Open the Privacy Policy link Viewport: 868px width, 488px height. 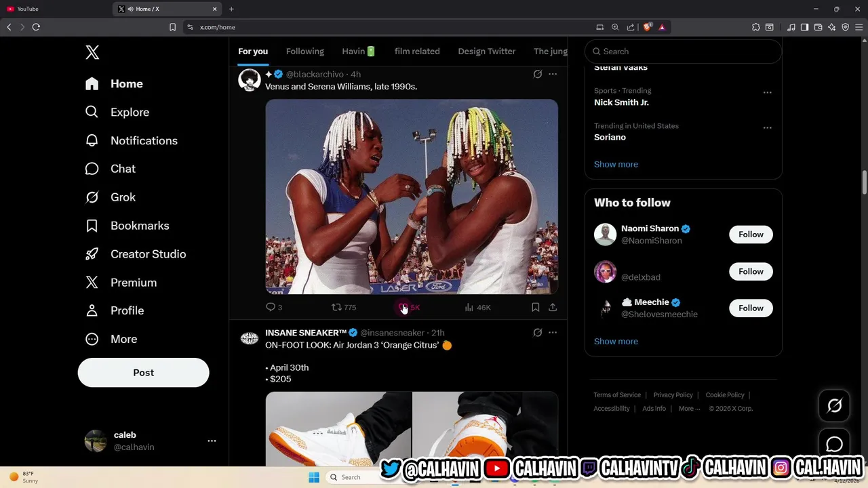click(x=673, y=395)
